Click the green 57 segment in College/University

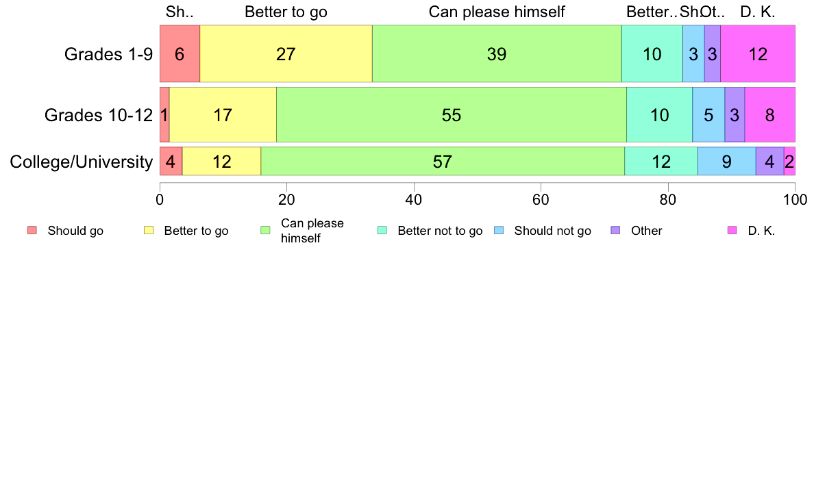click(x=443, y=162)
